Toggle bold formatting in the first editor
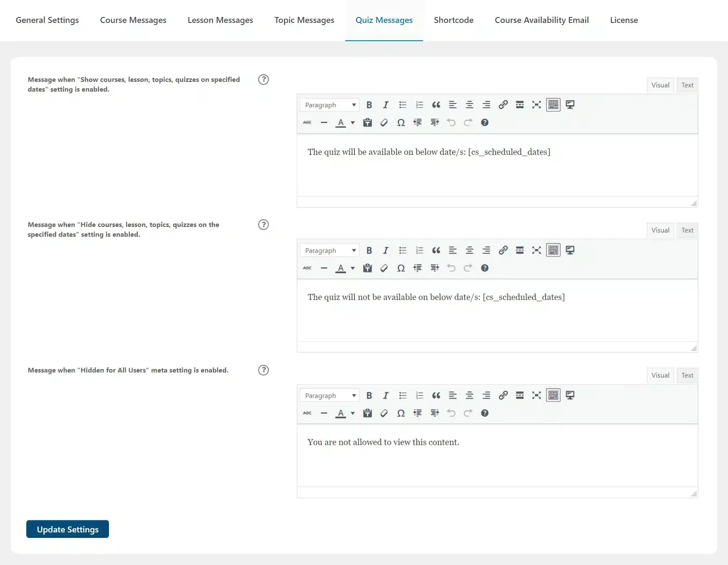 point(369,105)
